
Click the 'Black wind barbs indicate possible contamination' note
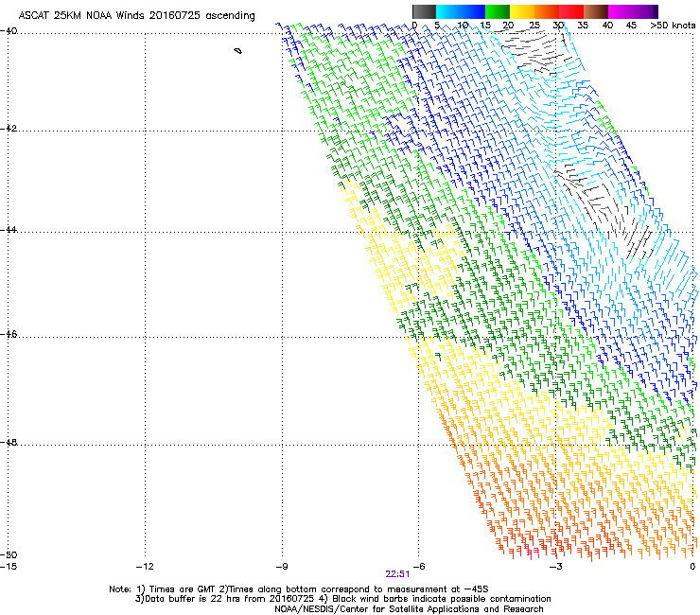[442, 599]
